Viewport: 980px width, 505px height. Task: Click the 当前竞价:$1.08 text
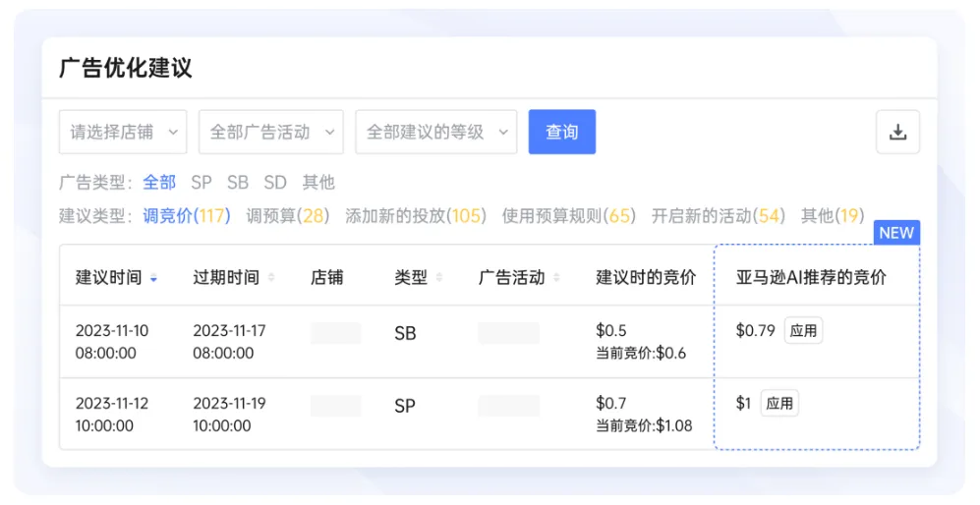(x=644, y=425)
